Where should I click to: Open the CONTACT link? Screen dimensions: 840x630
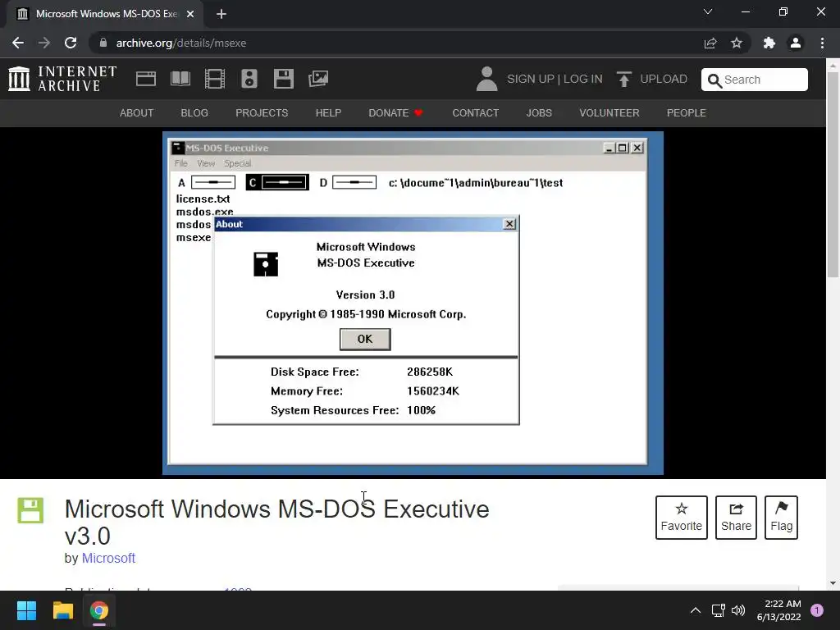[x=475, y=113]
